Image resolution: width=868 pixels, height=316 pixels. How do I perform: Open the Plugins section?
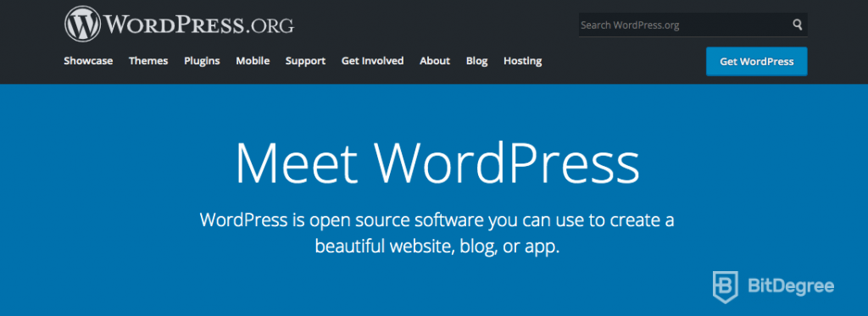202,61
